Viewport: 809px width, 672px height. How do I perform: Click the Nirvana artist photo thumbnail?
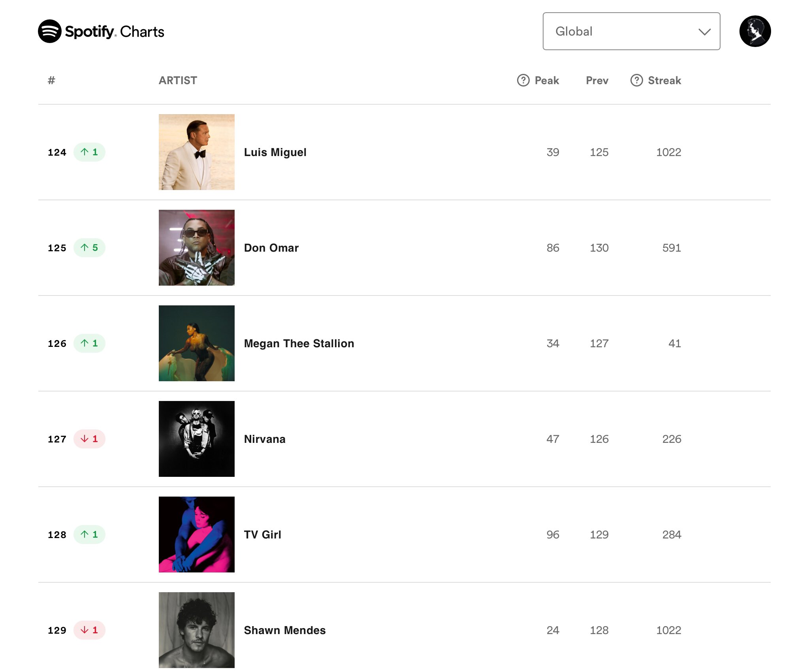[197, 439]
